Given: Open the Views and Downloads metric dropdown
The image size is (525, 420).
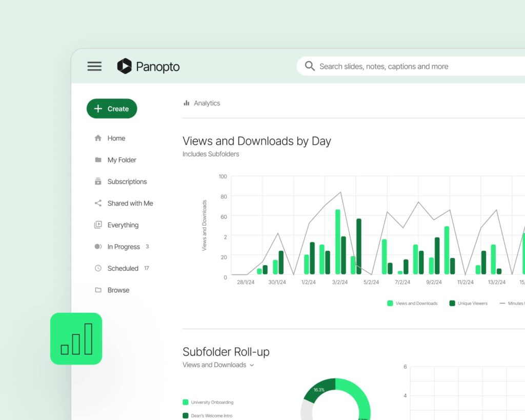Looking at the screenshot, I should [219, 365].
